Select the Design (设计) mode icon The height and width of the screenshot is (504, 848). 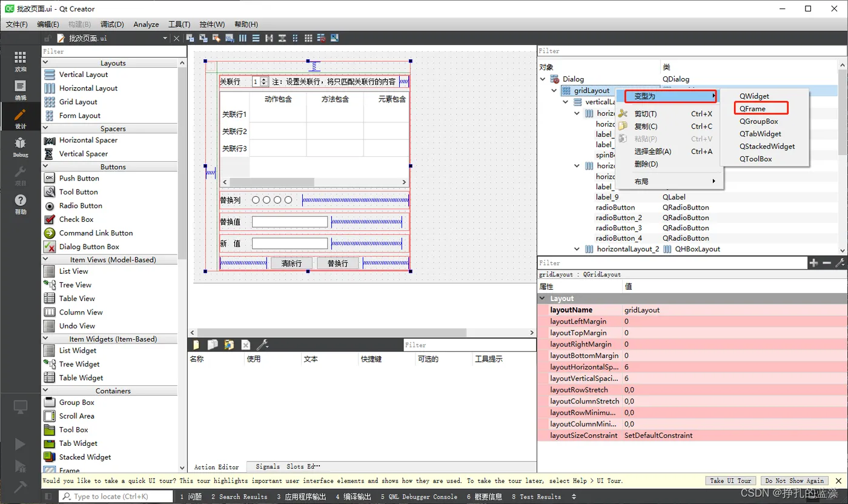pyautogui.click(x=21, y=119)
